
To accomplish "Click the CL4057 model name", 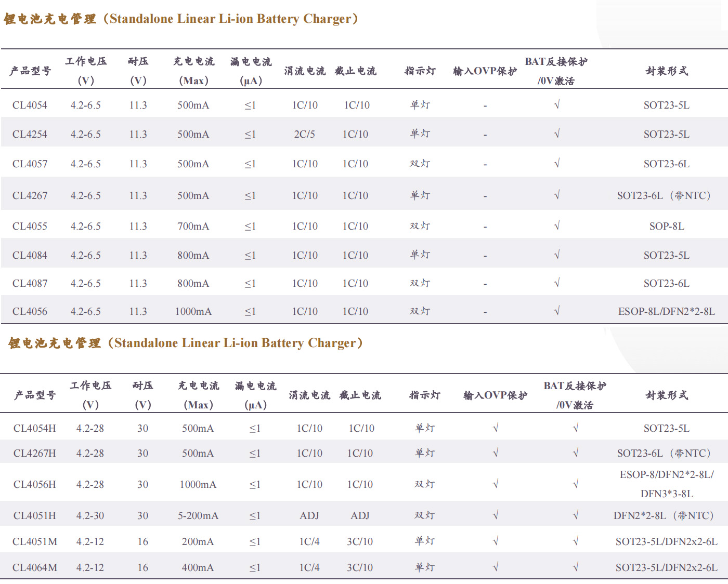I will tap(30, 164).
